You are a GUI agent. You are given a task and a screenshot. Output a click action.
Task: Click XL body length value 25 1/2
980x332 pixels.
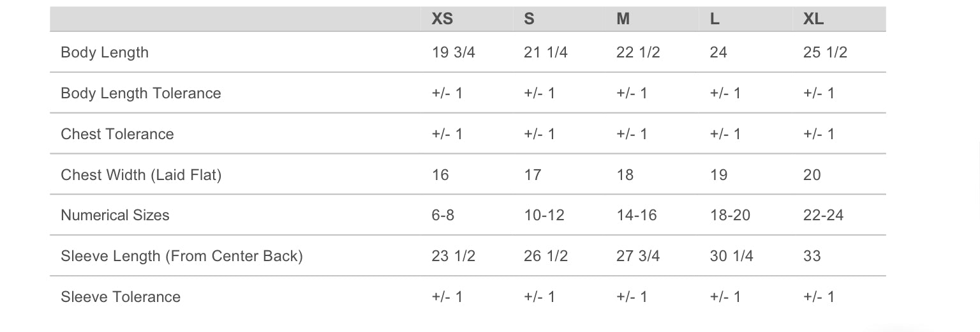point(825,52)
